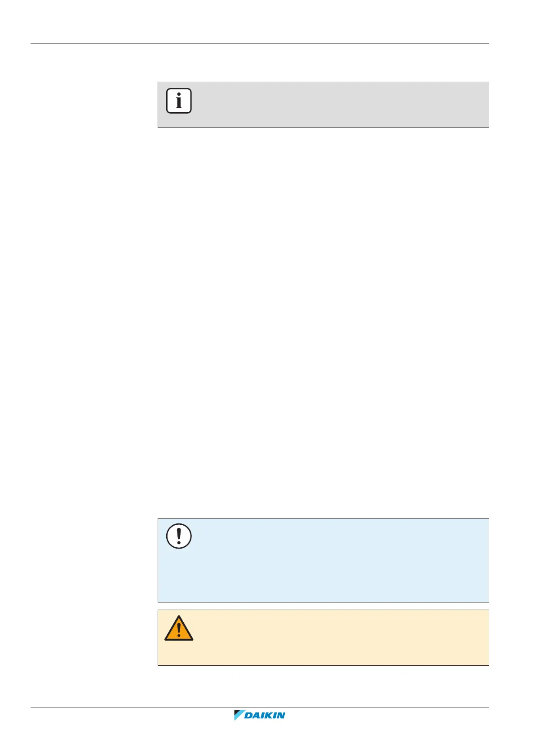Select the gray information box
Image resolution: width=535 pixels, height=756 pixels.
(323, 105)
